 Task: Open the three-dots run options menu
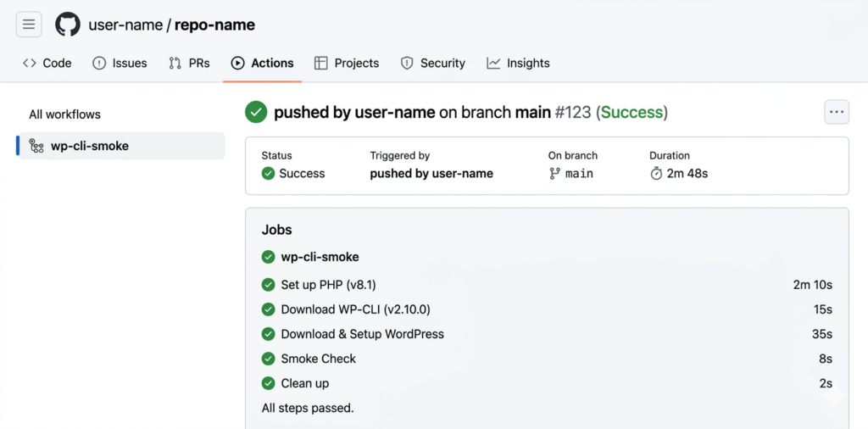tap(837, 113)
